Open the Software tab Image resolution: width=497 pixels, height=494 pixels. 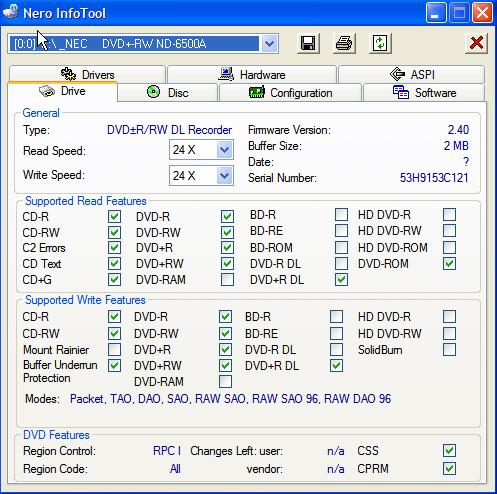pyautogui.click(x=424, y=93)
